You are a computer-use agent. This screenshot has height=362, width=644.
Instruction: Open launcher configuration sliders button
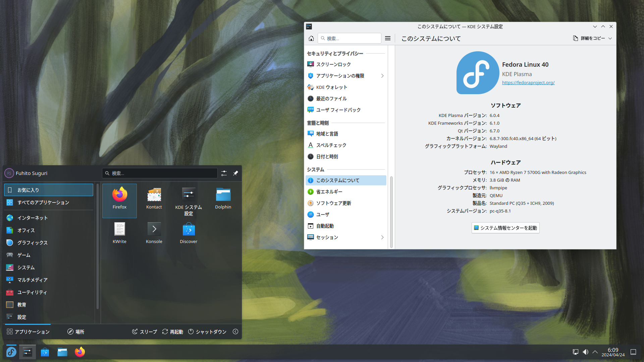pos(224,173)
